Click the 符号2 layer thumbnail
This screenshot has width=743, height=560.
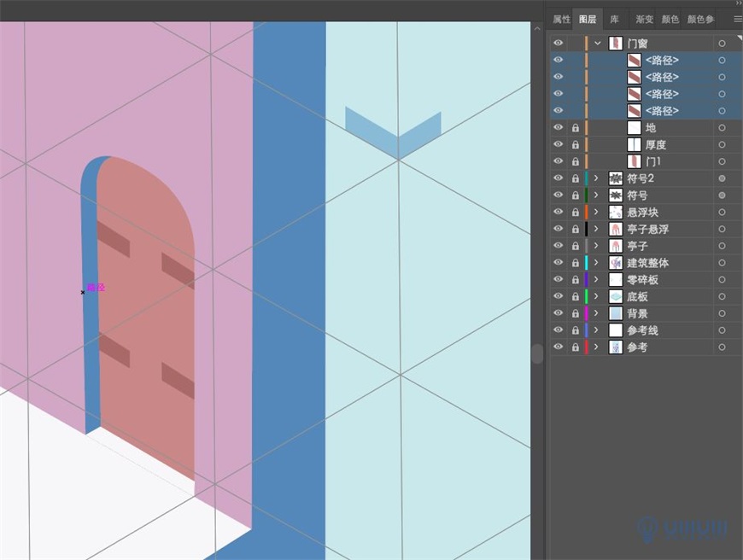(x=617, y=178)
